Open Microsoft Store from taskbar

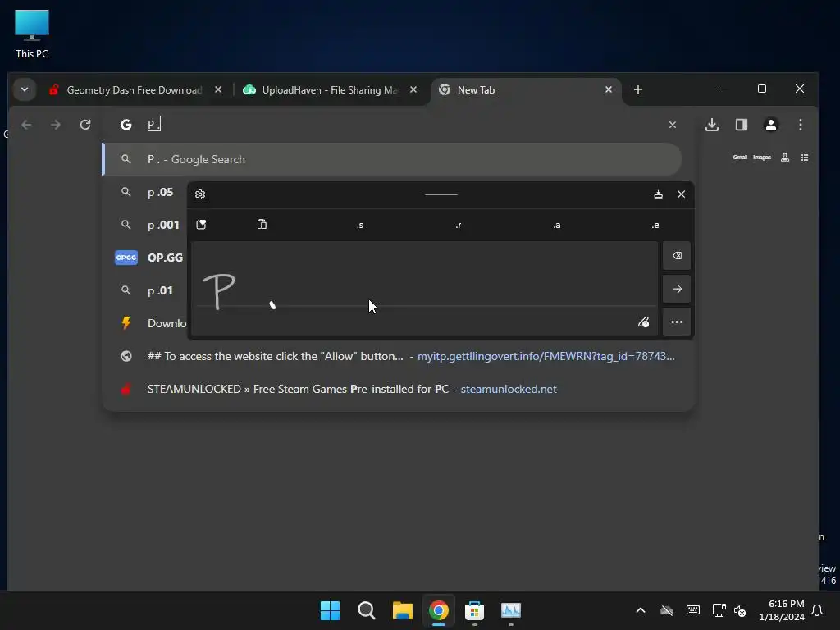click(475, 610)
